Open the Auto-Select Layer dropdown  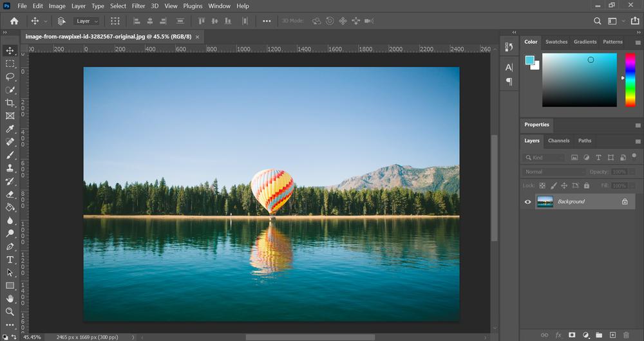87,21
